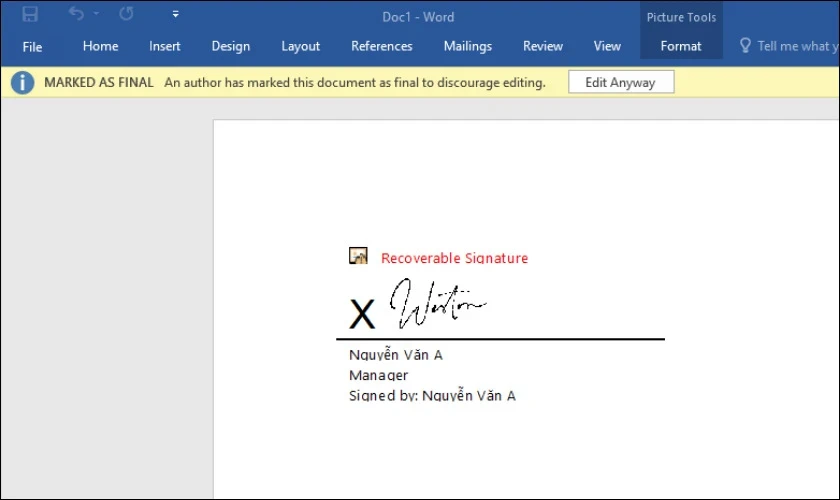Go to the Review tab
Viewport: 840px width, 500px height.
[x=543, y=46]
